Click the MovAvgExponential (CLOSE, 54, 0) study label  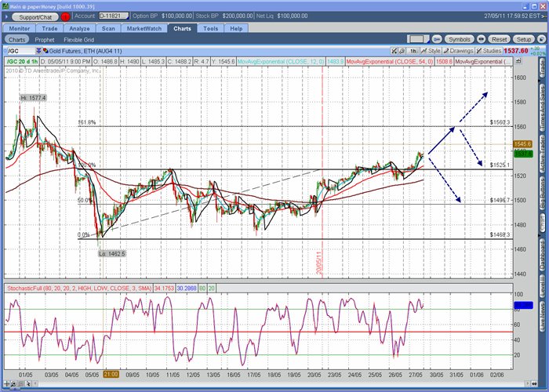pos(390,62)
